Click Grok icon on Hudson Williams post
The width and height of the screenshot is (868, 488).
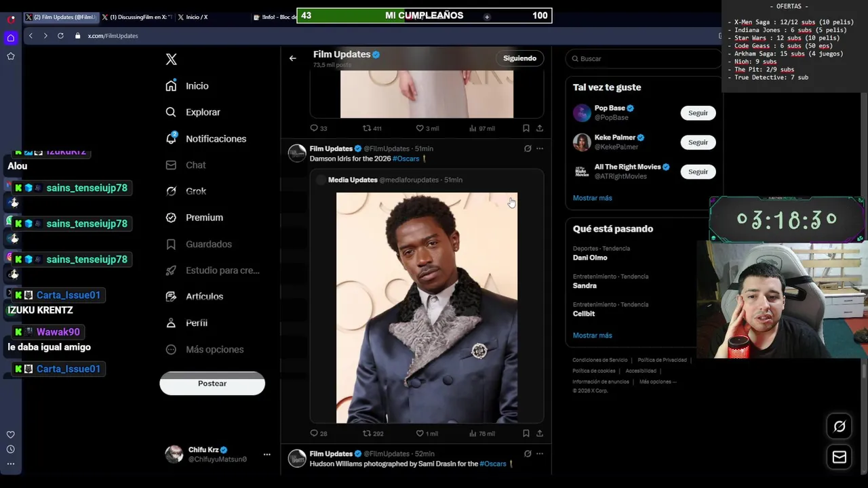(x=528, y=453)
